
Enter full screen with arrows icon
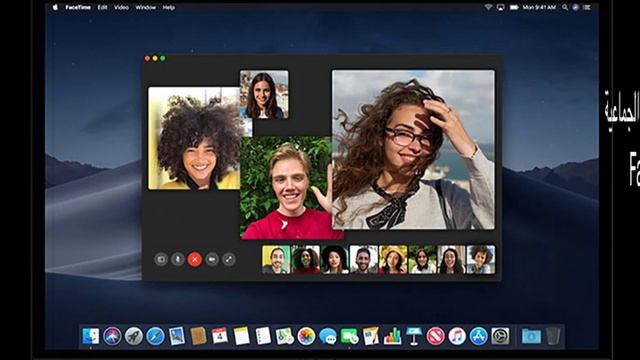(229, 259)
